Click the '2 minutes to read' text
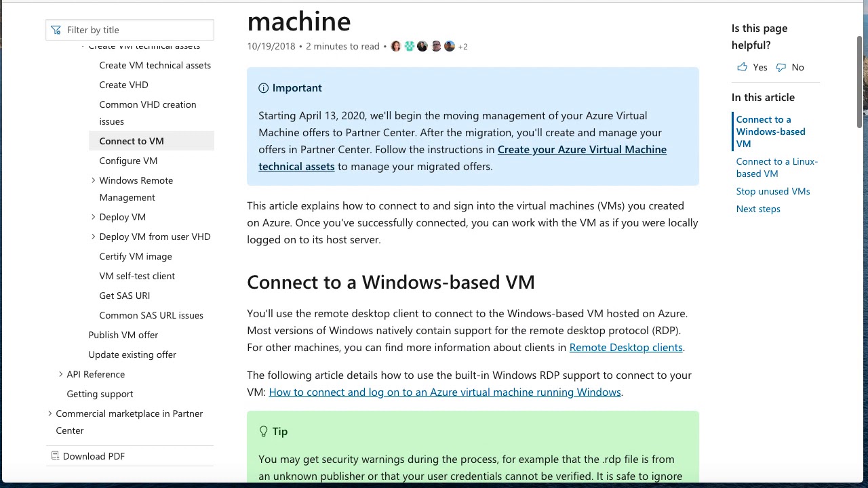Viewport: 868px width, 488px height. pyautogui.click(x=342, y=46)
